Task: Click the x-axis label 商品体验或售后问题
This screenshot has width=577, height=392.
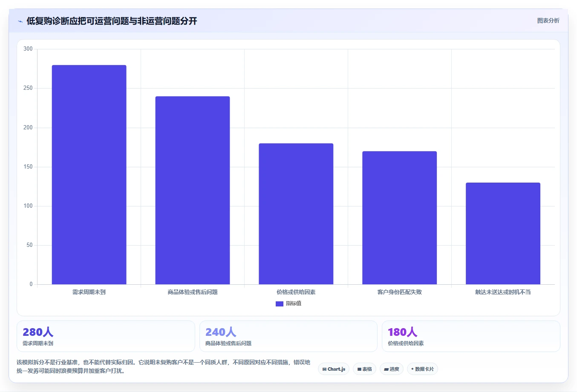Action: [x=193, y=292]
